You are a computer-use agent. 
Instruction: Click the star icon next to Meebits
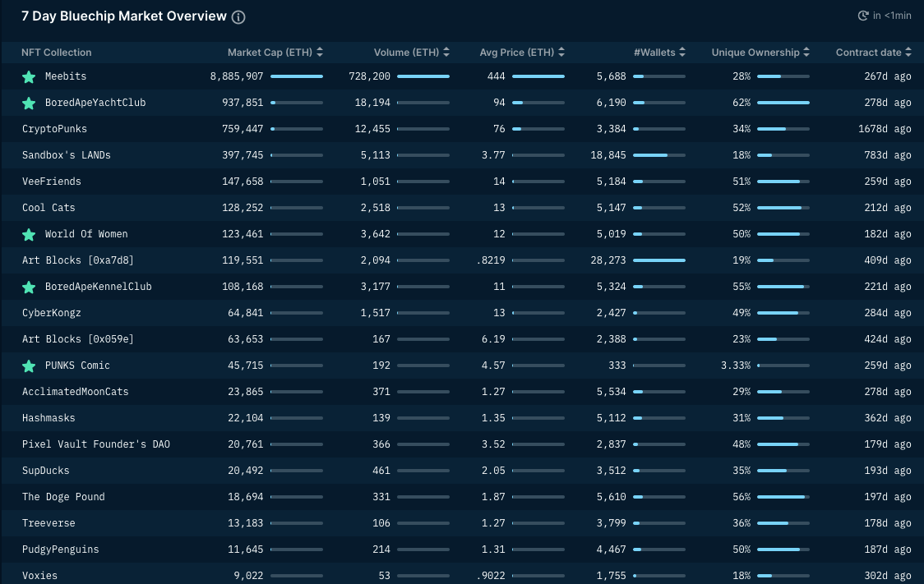28,76
